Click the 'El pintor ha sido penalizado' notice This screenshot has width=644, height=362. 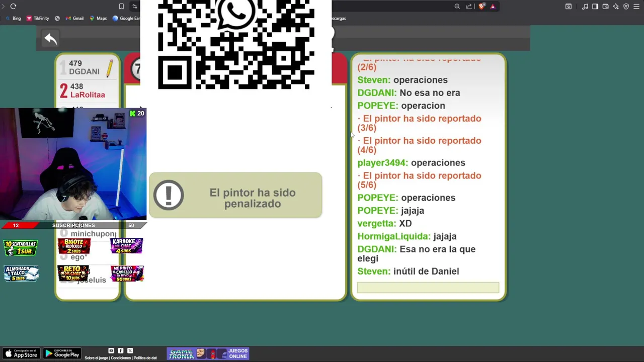235,195
